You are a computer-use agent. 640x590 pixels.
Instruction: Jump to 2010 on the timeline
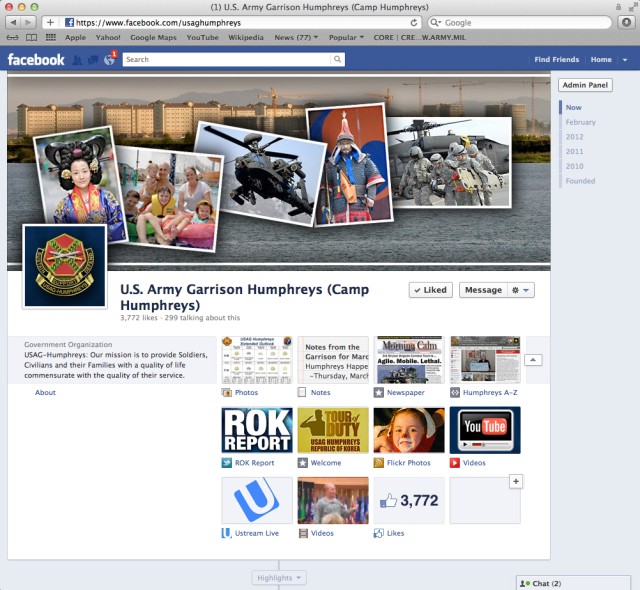click(x=574, y=166)
